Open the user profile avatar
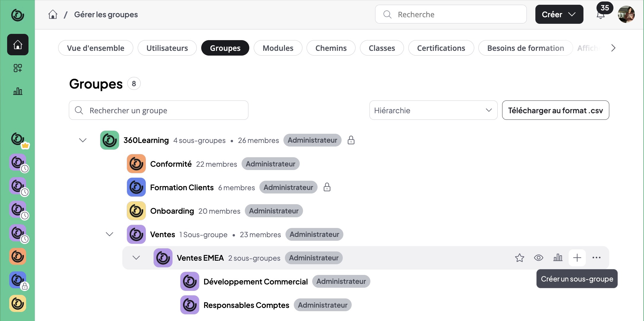 coord(626,14)
